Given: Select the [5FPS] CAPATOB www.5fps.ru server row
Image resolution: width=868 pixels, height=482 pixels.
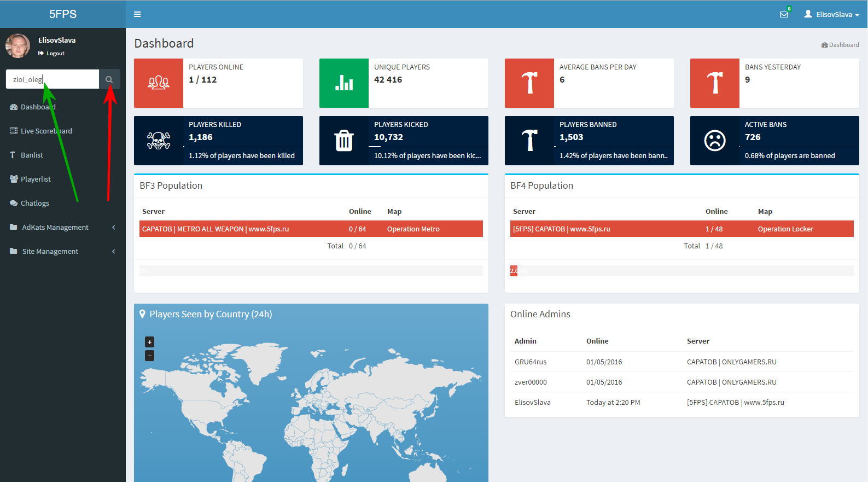Looking at the screenshot, I should pos(682,229).
